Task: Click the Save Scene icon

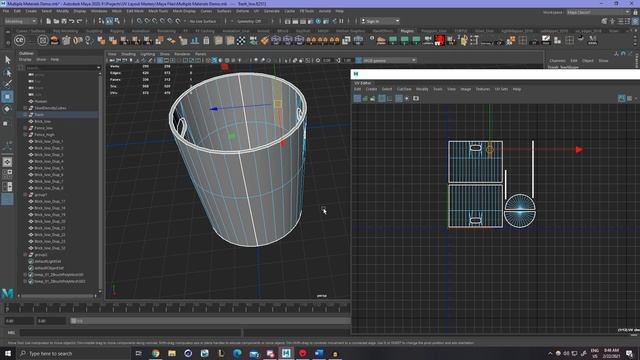Action: [64, 21]
